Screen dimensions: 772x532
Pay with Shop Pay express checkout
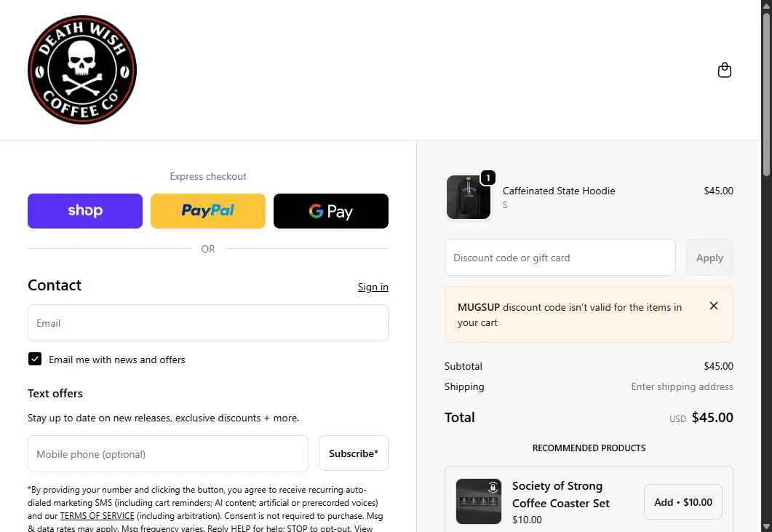point(85,211)
